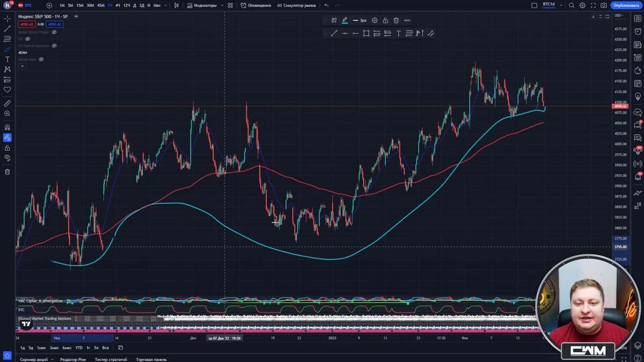
Task: Select the 15M timeframe
Action: tap(79, 5)
